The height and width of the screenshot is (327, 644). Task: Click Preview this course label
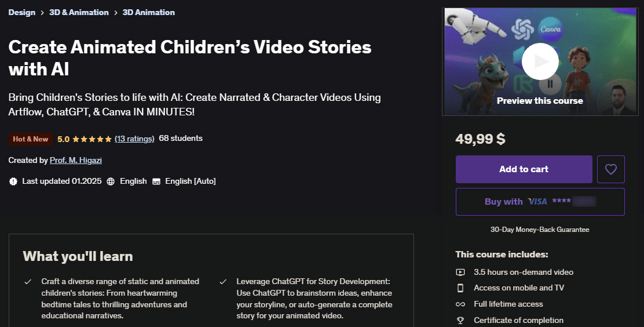540,100
